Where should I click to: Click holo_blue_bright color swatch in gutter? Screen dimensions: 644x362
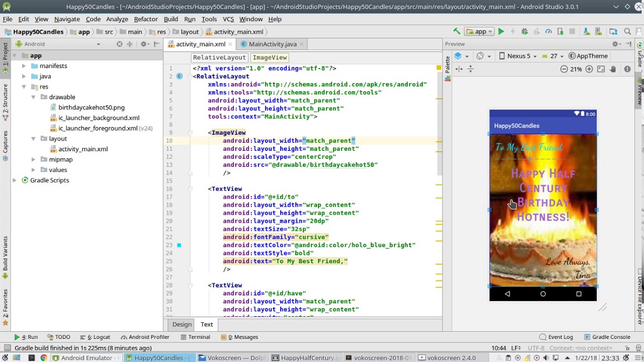[x=179, y=245]
